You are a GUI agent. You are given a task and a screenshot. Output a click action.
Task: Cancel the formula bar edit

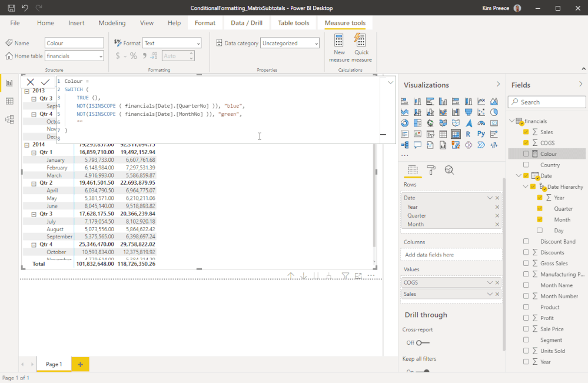[x=31, y=82]
